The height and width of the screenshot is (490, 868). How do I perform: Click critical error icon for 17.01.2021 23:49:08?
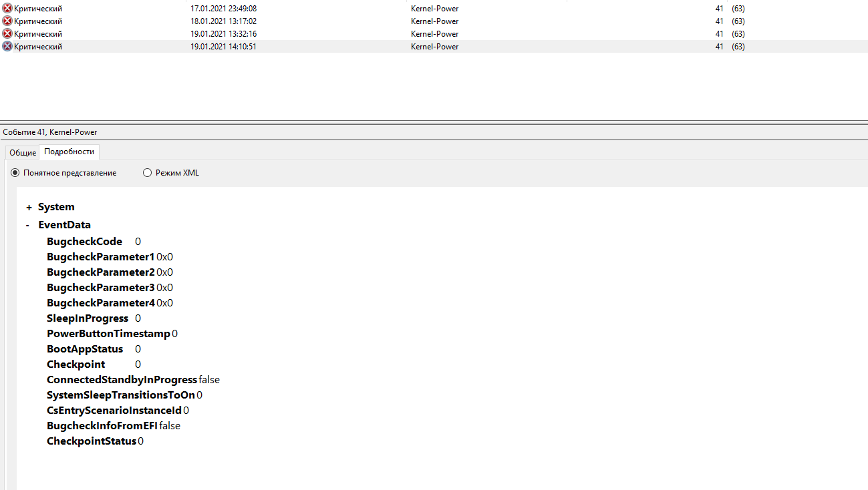point(7,9)
